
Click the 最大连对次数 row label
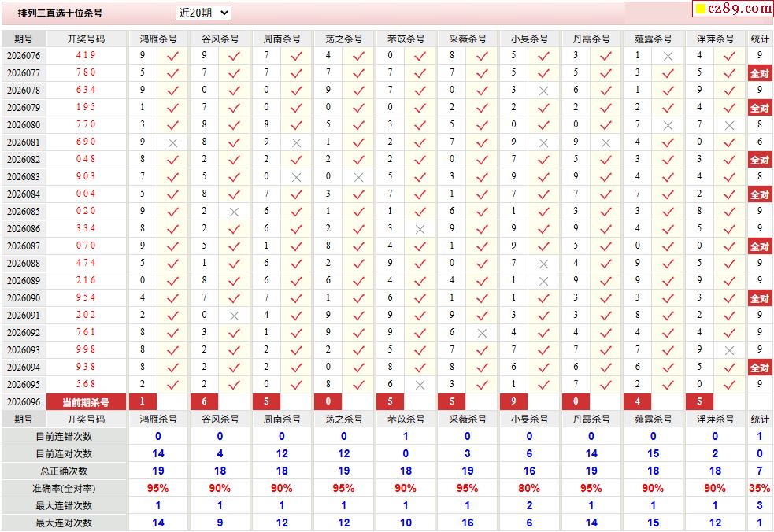coord(64,523)
